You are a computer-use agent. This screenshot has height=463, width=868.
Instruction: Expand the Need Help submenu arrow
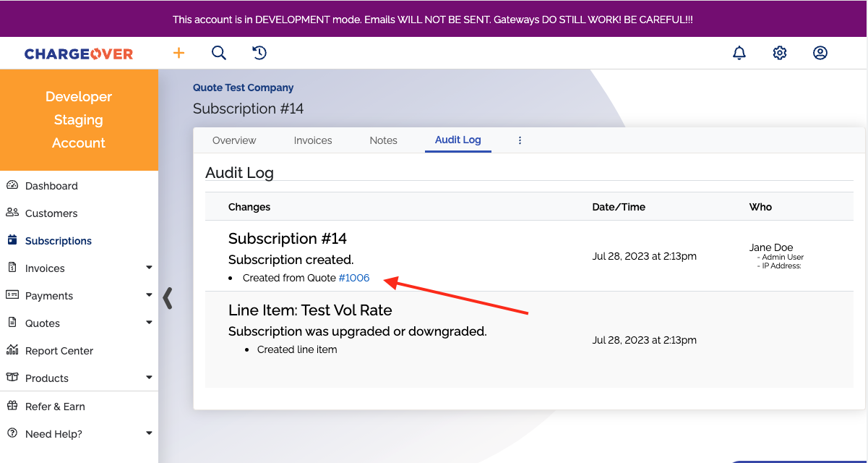tap(149, 433)
